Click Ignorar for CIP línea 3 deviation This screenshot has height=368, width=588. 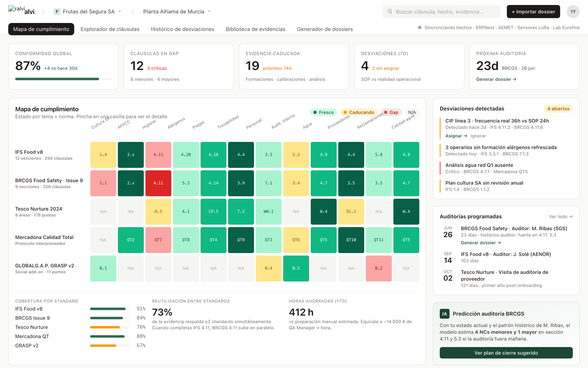(x=478, y=136)
